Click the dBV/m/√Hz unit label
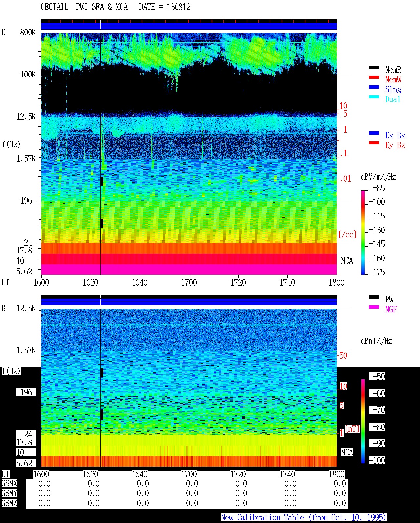 click(379, 177)
